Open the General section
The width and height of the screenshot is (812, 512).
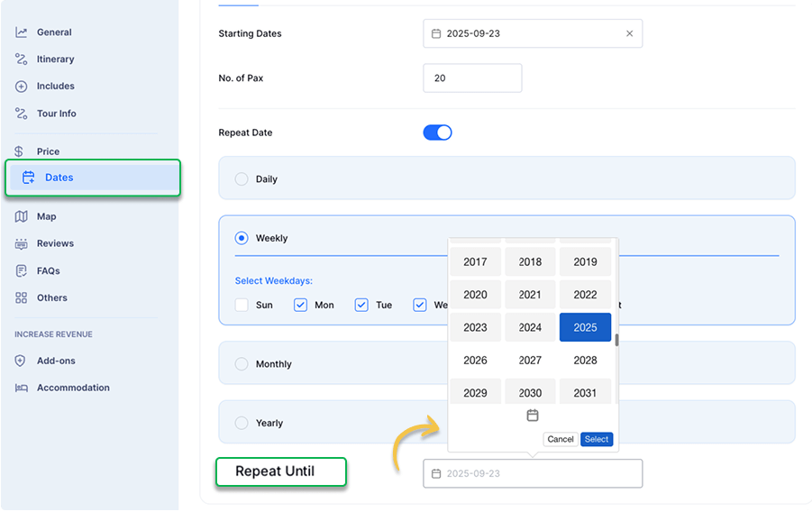coord(54,32)
